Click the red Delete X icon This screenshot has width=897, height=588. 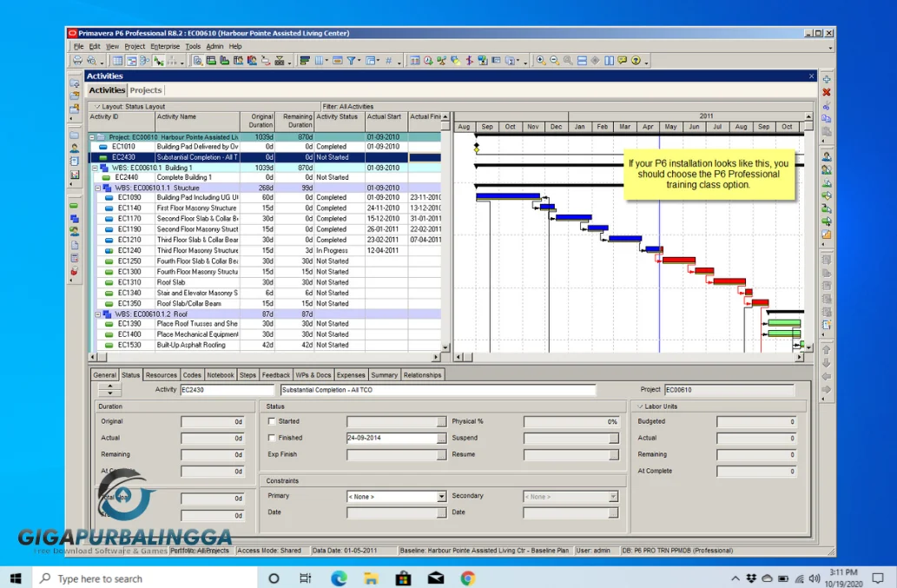[827, 92]
